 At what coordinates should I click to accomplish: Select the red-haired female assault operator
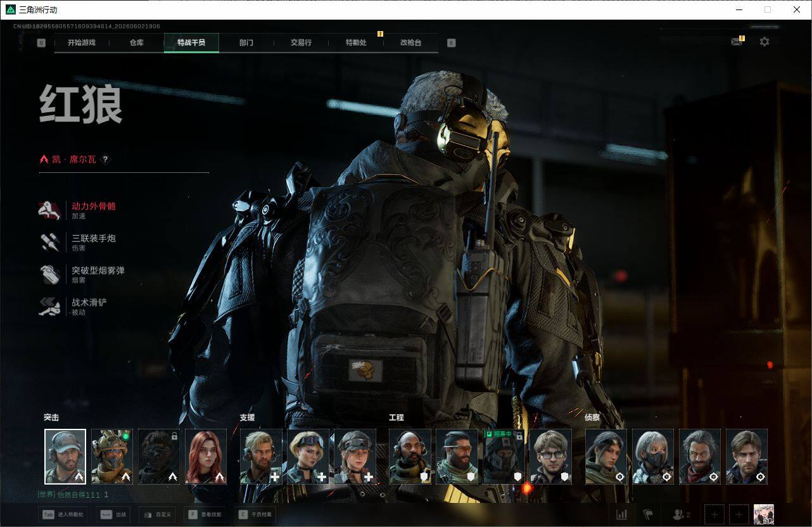point(206,457)
